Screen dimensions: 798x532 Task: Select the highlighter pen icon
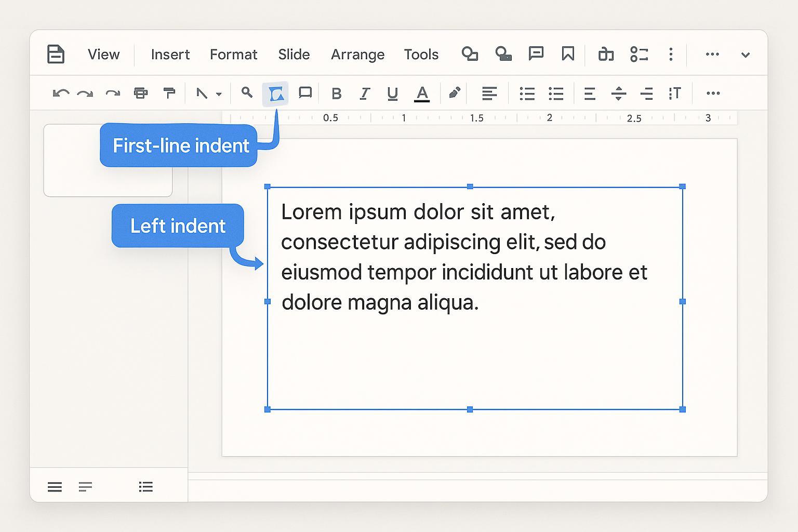454,94
